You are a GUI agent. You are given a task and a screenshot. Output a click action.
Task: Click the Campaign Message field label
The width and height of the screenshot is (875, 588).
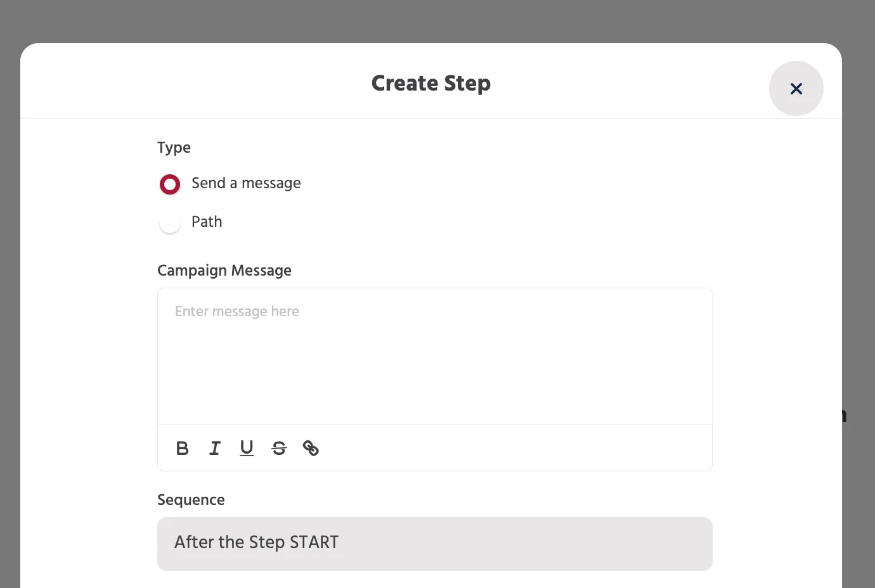224,271
